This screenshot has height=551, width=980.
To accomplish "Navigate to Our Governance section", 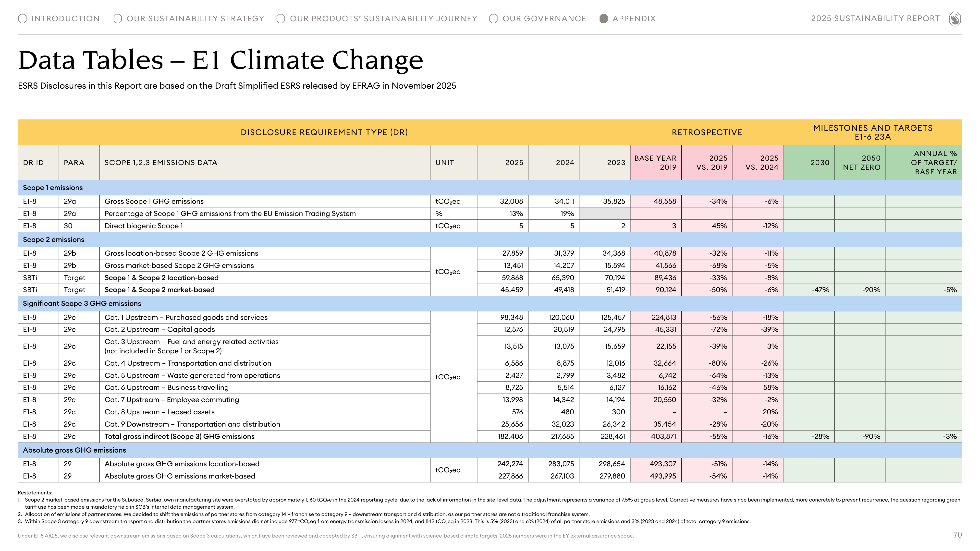I will point(544,19).
